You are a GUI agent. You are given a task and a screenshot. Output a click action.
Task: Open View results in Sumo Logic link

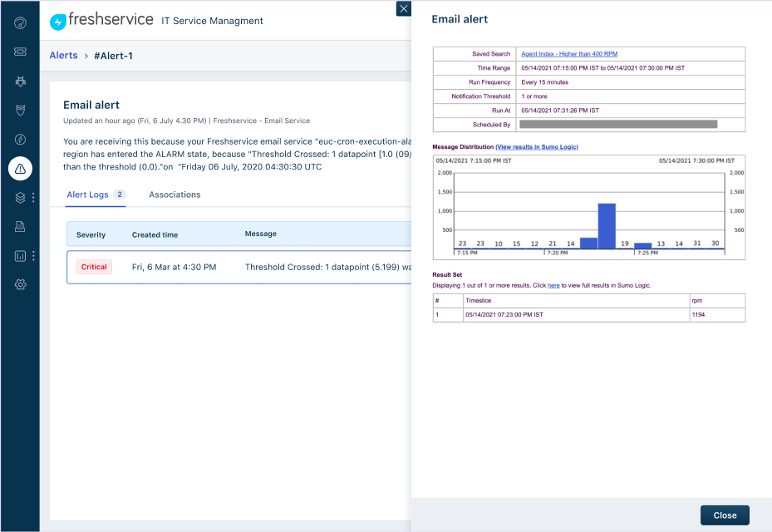coord(537,147)
